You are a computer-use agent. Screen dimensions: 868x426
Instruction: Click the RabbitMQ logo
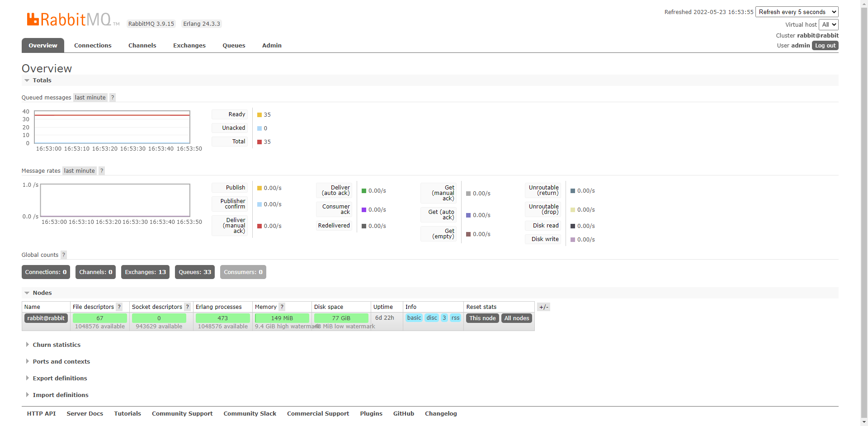[x=70, y=19]
